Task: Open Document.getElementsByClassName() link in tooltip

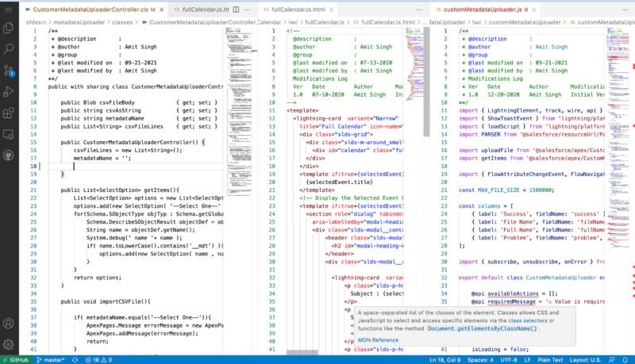Action: click(x=482, y=328)
